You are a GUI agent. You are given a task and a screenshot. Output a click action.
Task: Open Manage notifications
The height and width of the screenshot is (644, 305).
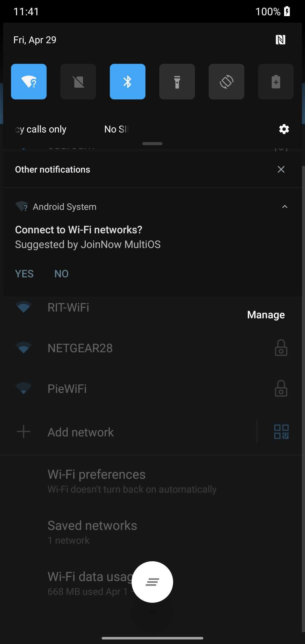[266, 315]
